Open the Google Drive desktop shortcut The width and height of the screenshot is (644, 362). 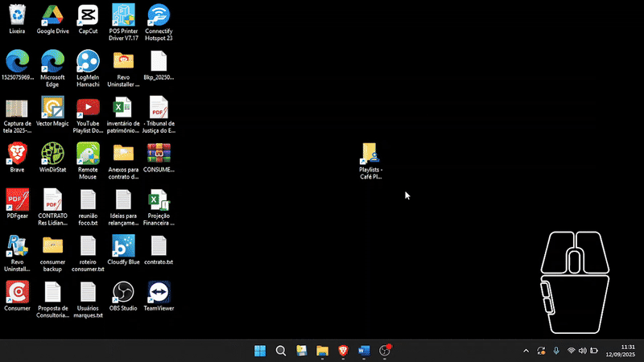[x=52, y=16]
